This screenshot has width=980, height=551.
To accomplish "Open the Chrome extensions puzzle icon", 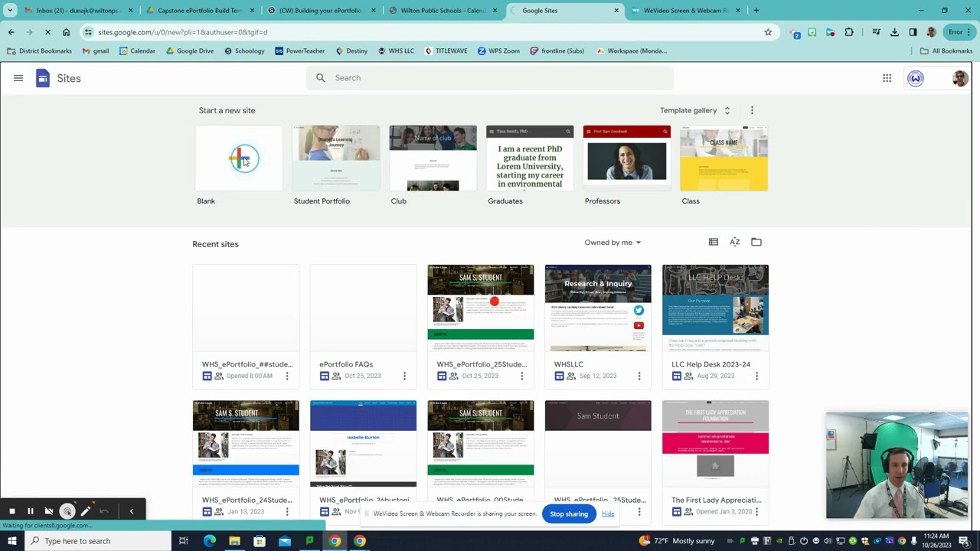I will point(849,32).
